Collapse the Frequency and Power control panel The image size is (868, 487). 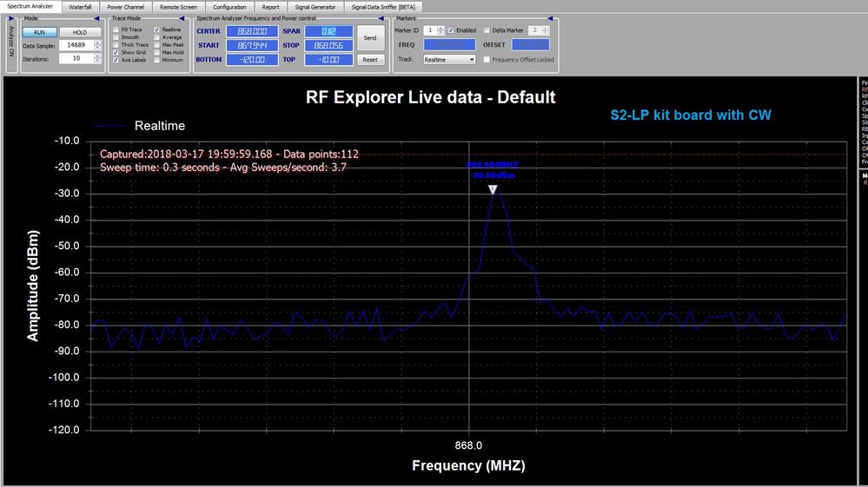pyautogui.click(x=381, y=19)
